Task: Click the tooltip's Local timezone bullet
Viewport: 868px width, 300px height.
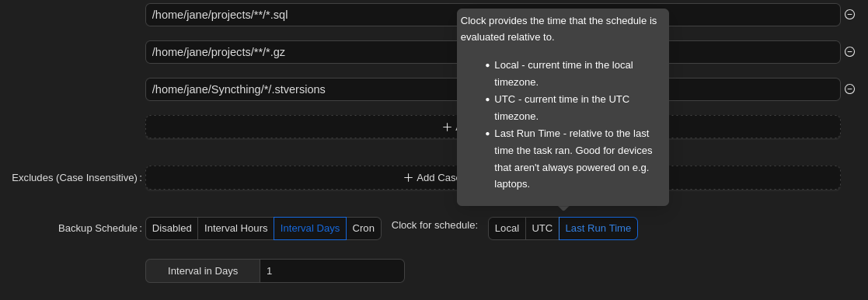Action: pyautogui.click(x=563, y=74)
